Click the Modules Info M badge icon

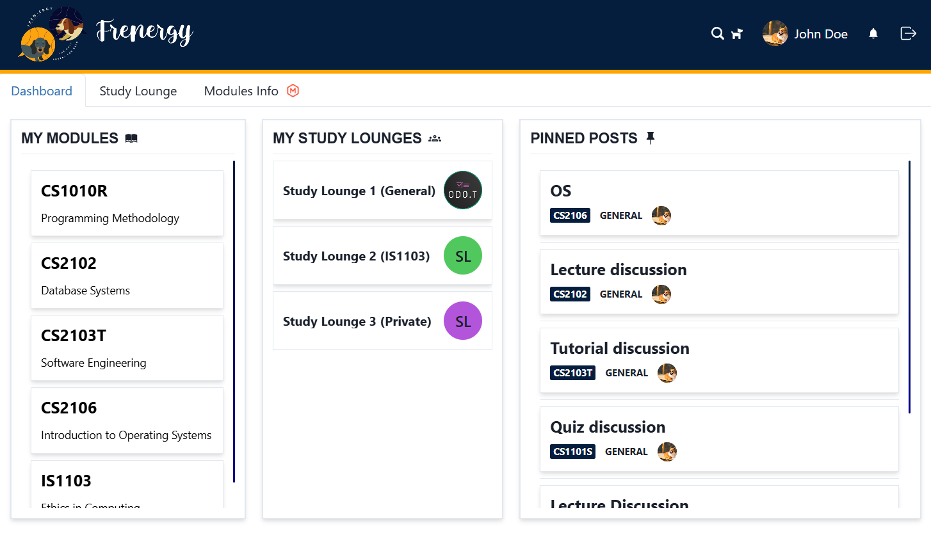click(293, 91)
